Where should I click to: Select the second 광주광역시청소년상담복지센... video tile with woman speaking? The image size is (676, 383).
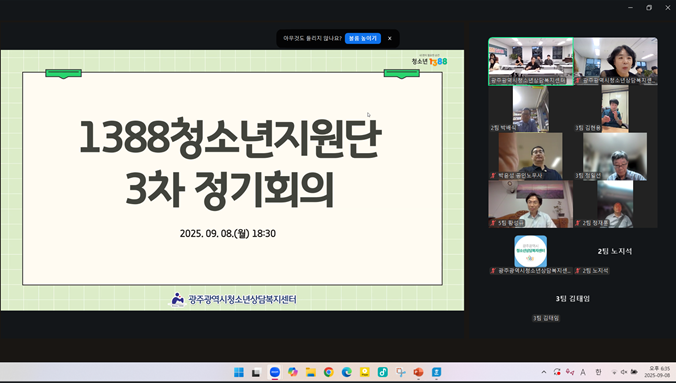click(616, 61)
